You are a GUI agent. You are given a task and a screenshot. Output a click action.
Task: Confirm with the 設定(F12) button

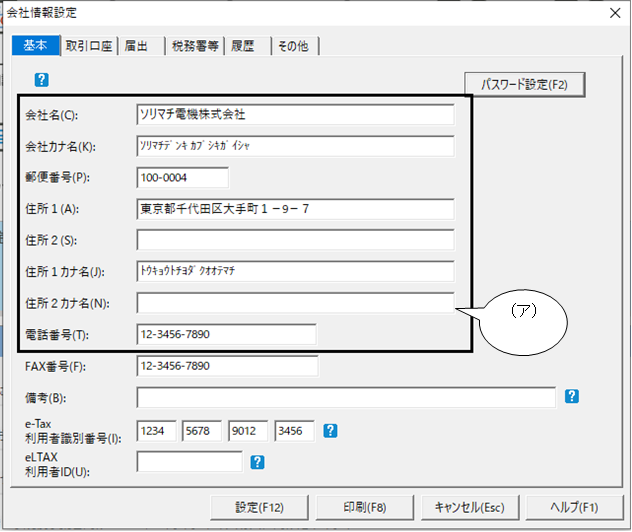coord(259,507)
